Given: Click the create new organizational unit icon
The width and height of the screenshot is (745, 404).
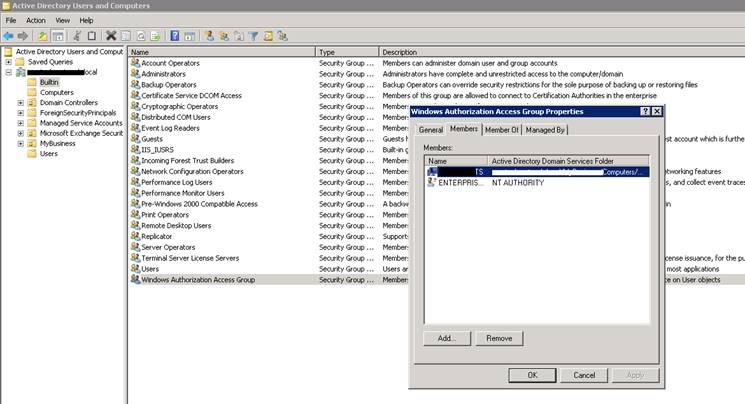Looking at the screenshot, I should tap(239, 36).
